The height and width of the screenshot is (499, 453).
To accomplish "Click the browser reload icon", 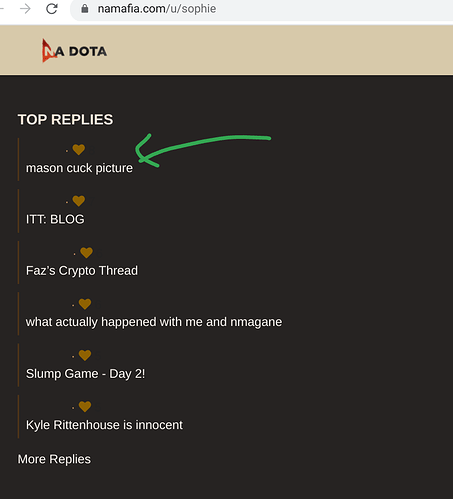I will point(52,8).
